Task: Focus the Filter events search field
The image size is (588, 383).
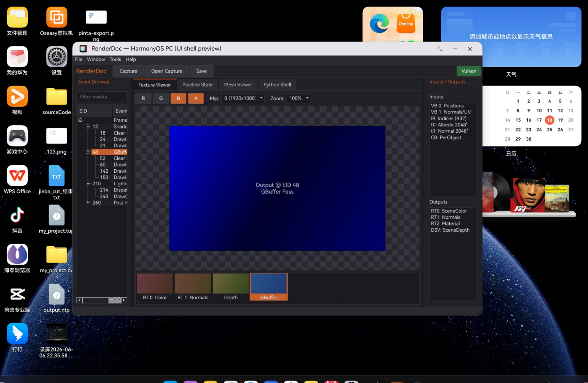Action: [102, 97]
